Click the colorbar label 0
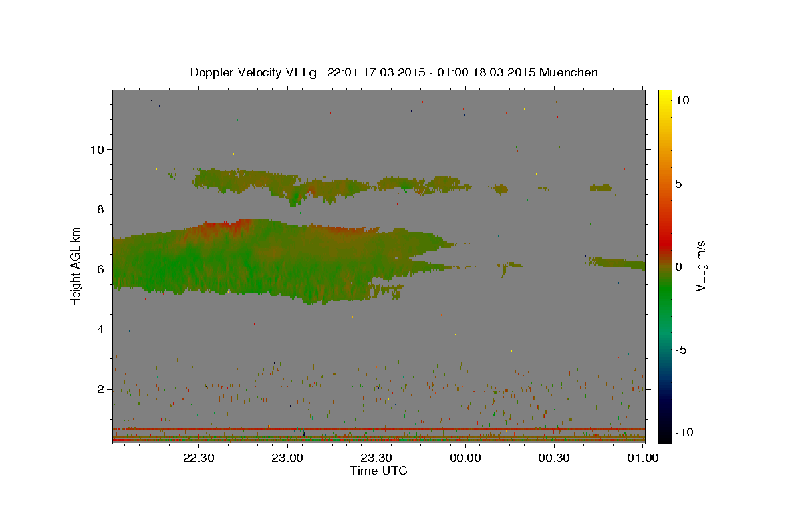This screenshot has height=532, width=798. click(678, 266)
